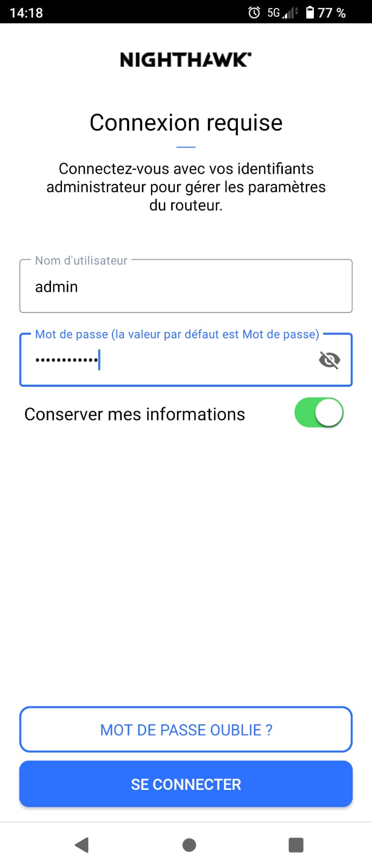Tap the alarm clock status icon
The height and width of the screenshot is (868, 372).
[x=254, y=12]
